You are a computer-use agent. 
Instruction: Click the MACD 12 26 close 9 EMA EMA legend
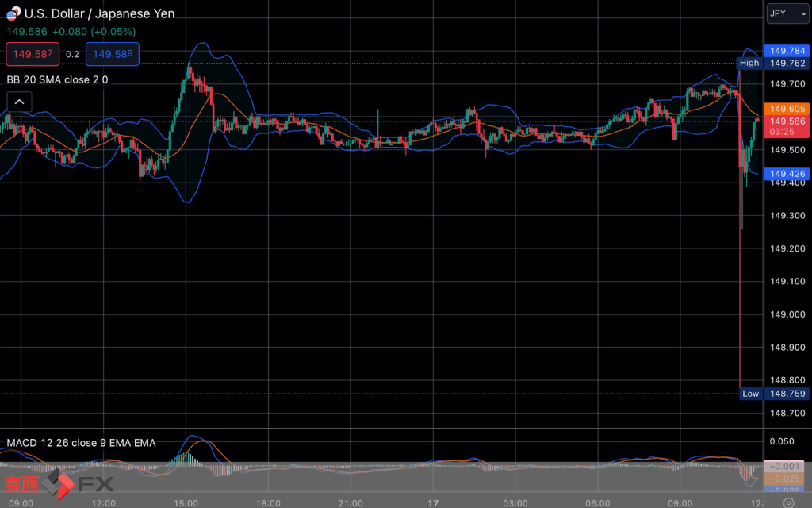point(82,443)
